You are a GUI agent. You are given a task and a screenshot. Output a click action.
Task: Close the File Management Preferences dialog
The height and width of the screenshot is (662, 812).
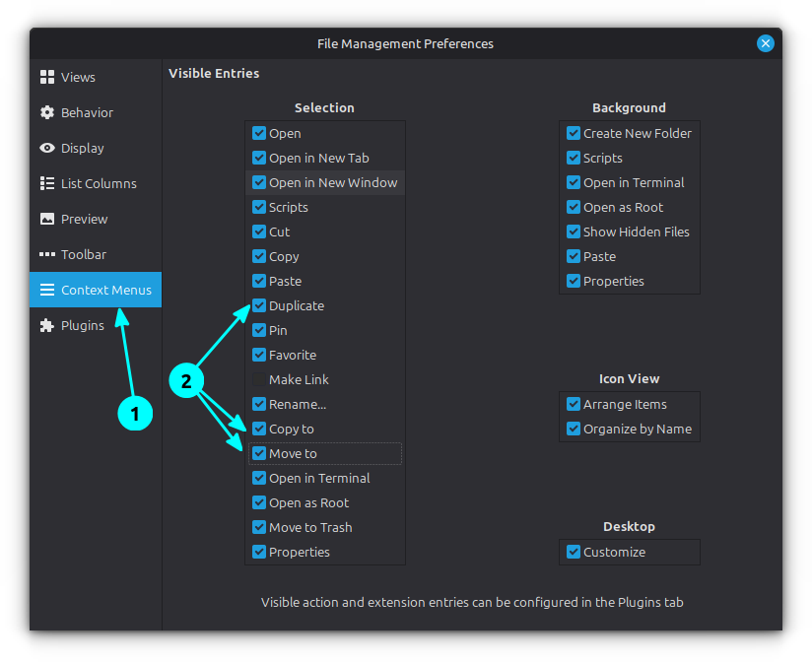(x=765, y=43)
